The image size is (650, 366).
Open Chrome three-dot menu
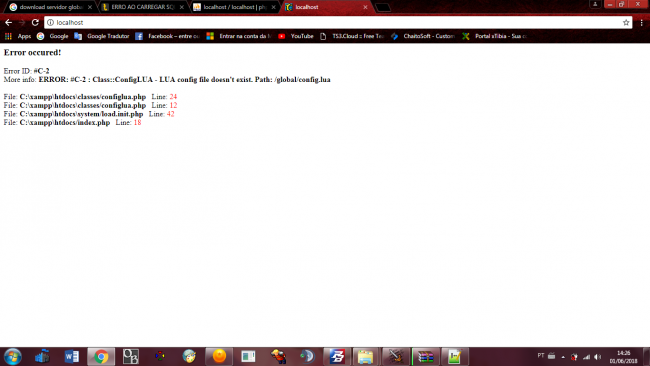click(x=641, y=22)
